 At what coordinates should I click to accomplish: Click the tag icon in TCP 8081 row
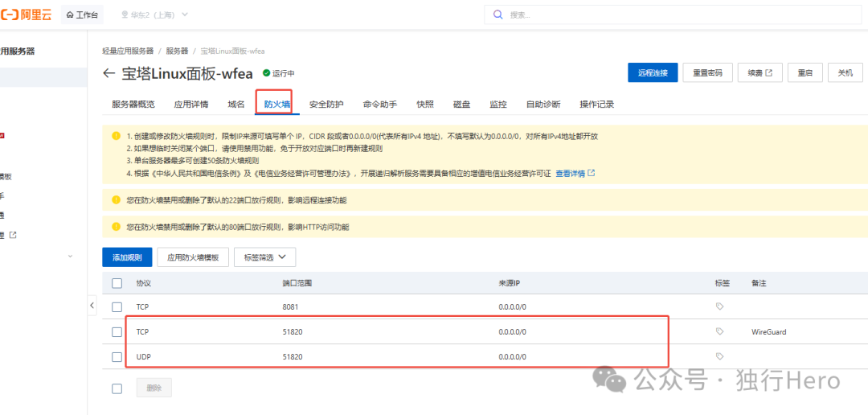click(719, 306)
